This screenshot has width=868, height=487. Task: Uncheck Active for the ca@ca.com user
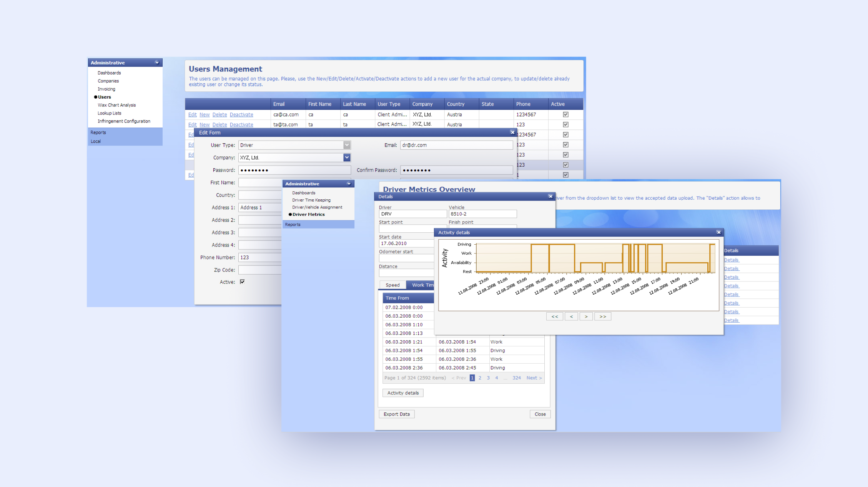[565, 114]
